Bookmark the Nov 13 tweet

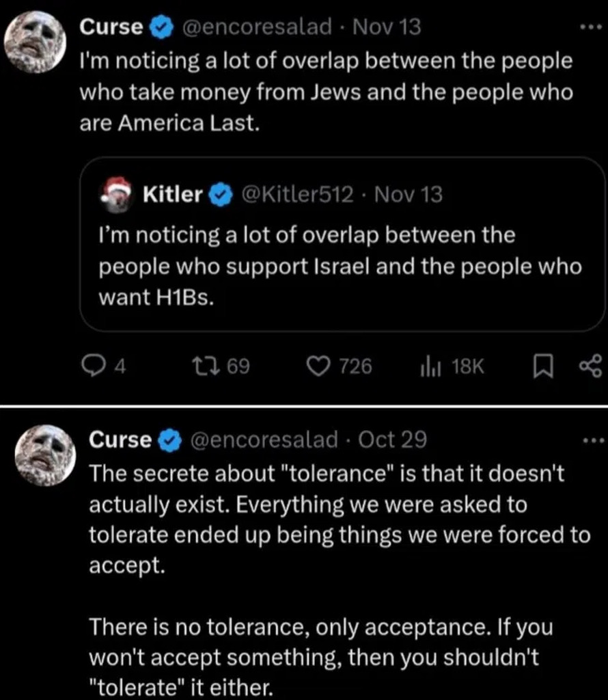click(x=542, y=367)
